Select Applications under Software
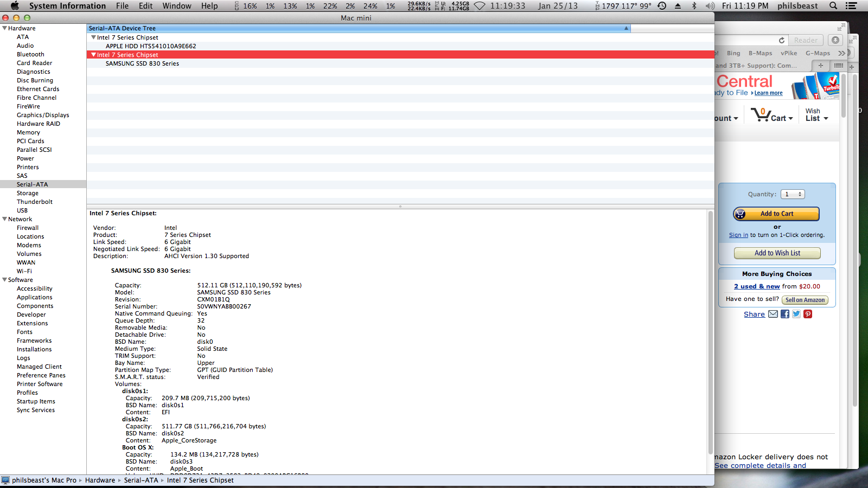Screen dimensions: 868x488 click(x=35, y=297)
